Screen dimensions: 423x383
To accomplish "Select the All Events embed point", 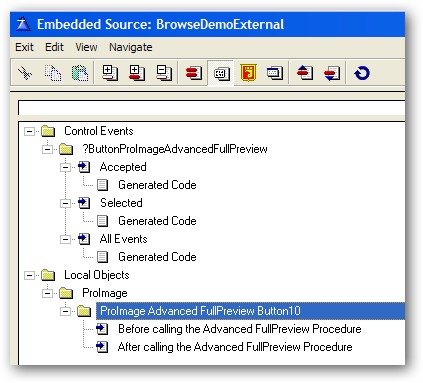I will pos(123,239).
